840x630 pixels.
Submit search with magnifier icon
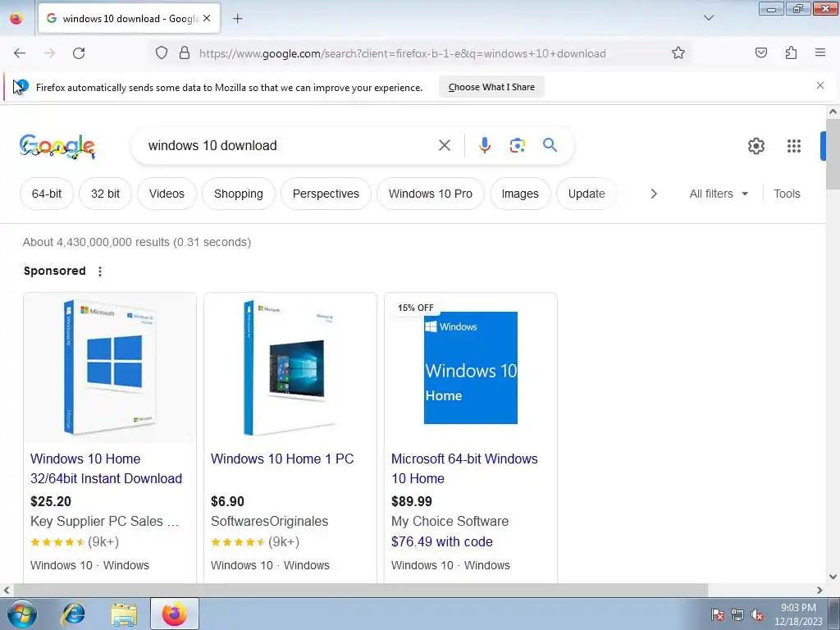(x=550, y=144)
